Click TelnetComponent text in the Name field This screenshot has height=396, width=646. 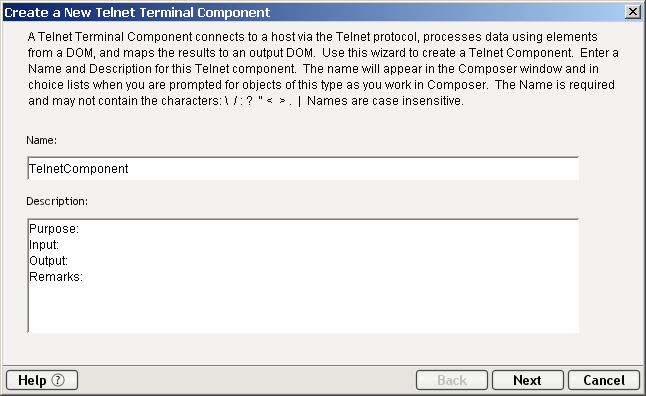coord(79,169)
